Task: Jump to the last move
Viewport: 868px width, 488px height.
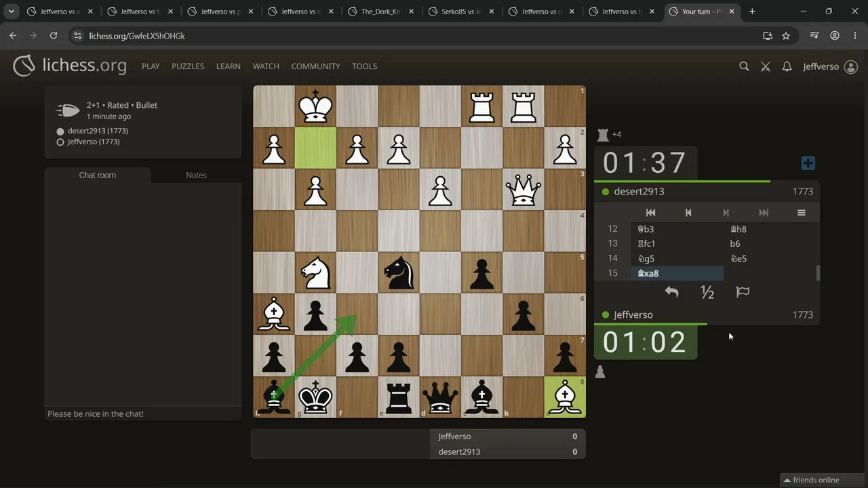Action: point(764,213)
